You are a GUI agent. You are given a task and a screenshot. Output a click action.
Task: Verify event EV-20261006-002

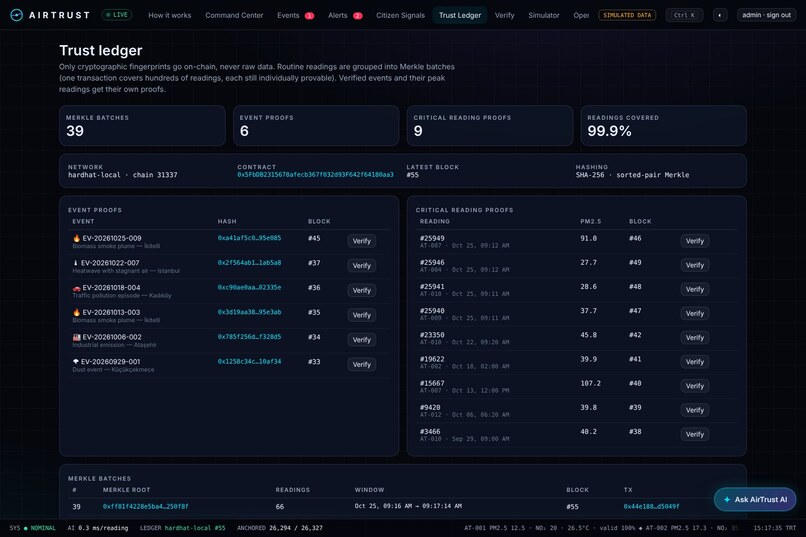tap(361, 340)
